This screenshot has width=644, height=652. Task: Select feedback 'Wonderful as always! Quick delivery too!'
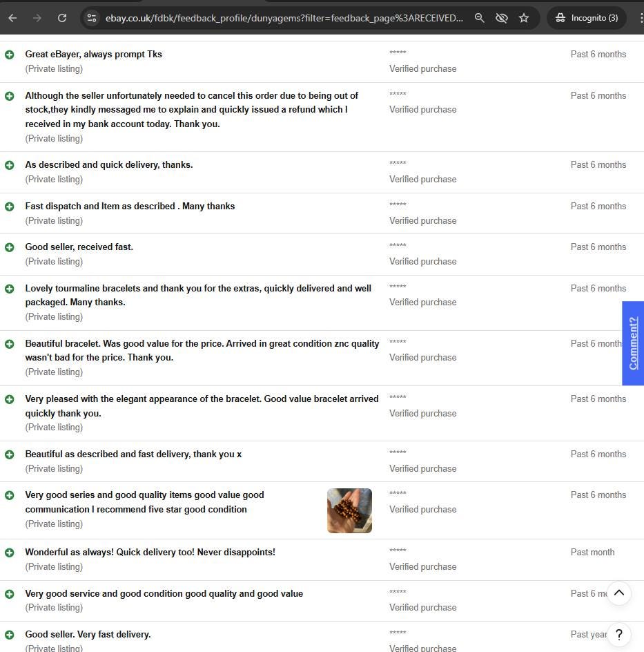[x=150, y=553]
